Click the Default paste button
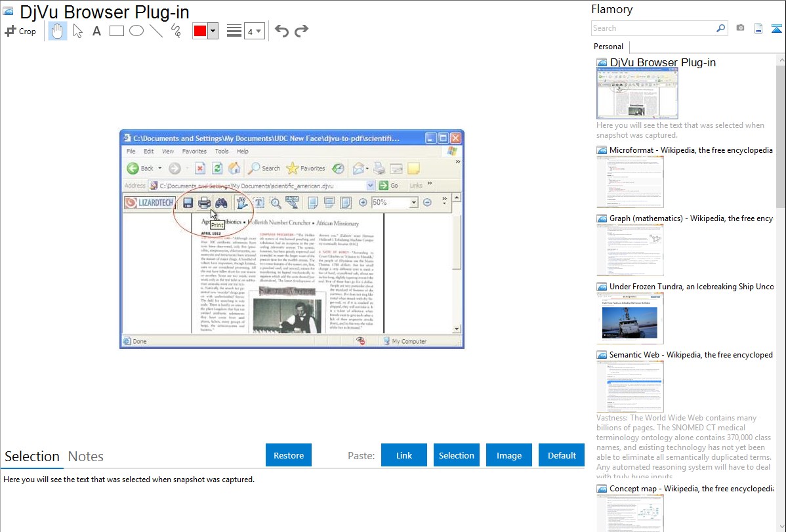The image size is (786, 532). coord(562,455)
